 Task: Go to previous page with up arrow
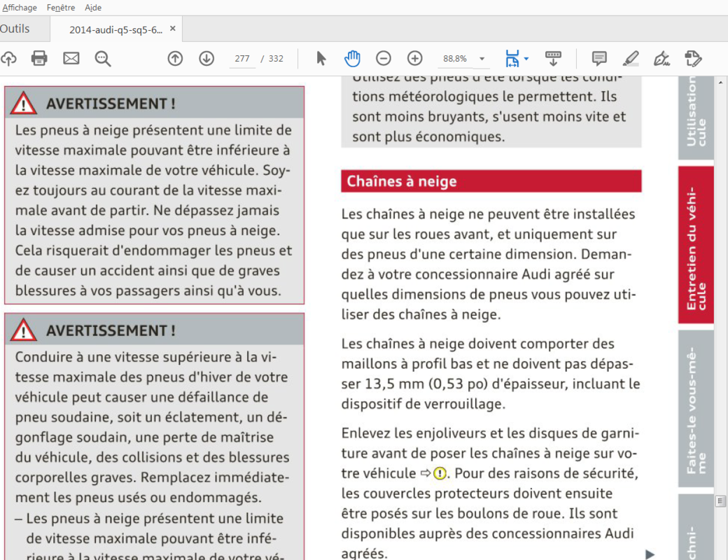[175, 58]
